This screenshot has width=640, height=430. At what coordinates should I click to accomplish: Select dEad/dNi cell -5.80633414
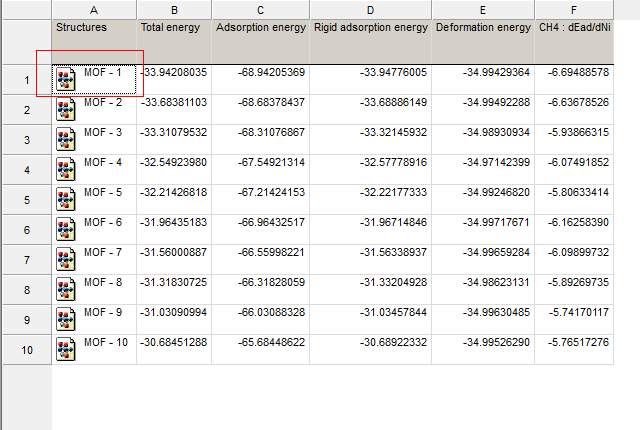574,200
